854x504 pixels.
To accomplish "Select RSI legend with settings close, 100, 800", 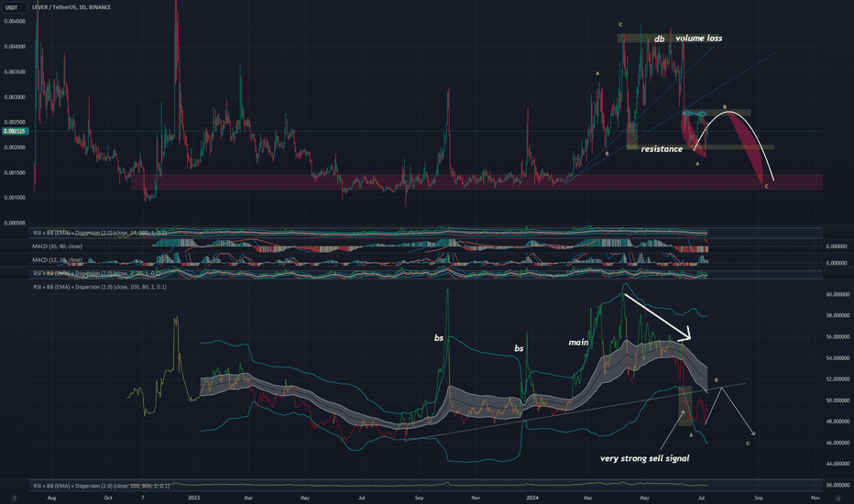I will click(x=102, y=486).
